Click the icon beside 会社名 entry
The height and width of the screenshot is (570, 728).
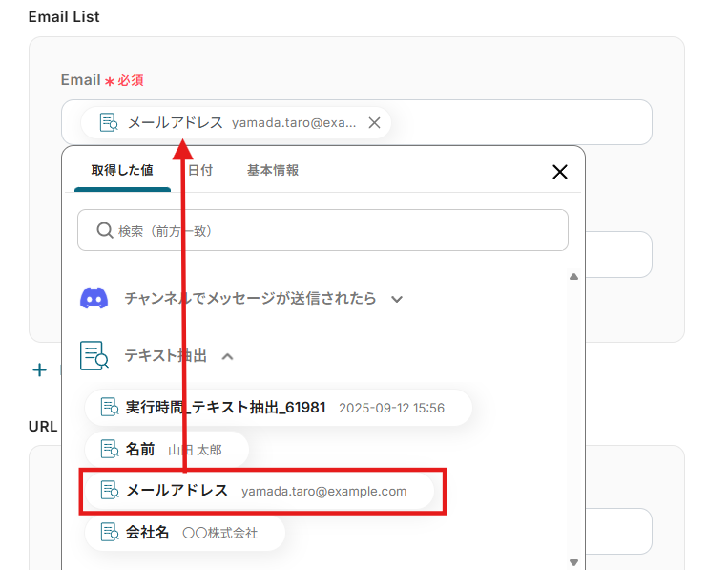coord(109,533)
